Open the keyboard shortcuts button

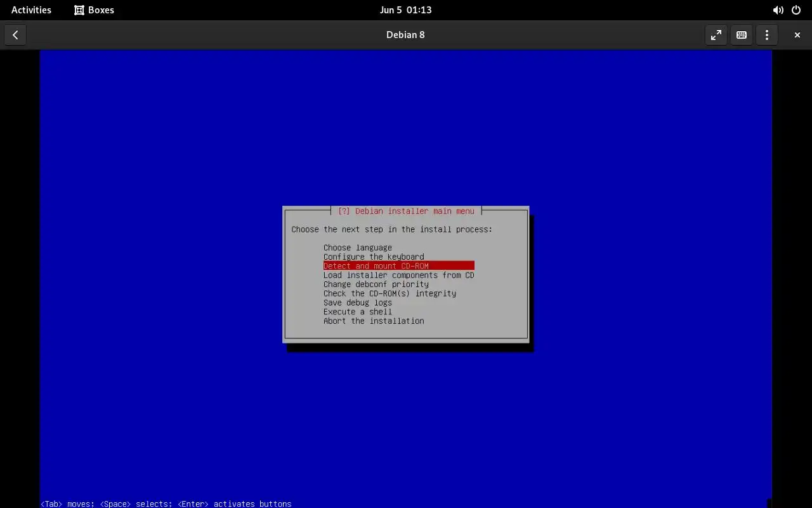coord(742,35)
